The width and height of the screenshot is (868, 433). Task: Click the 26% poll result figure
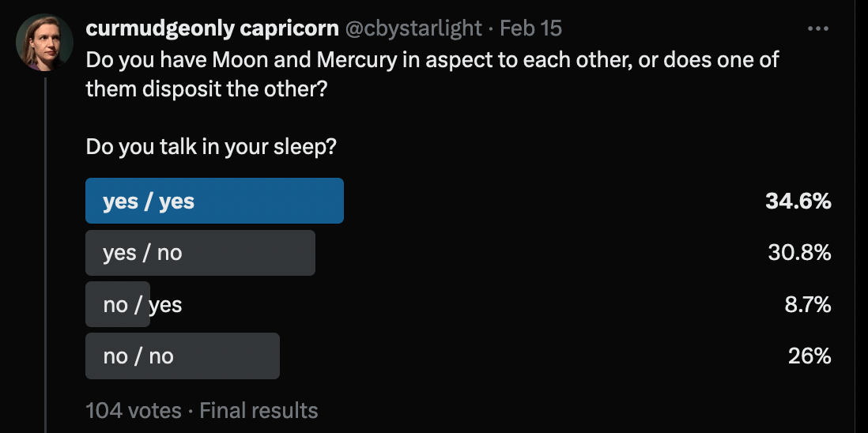(x=810, y=356)
